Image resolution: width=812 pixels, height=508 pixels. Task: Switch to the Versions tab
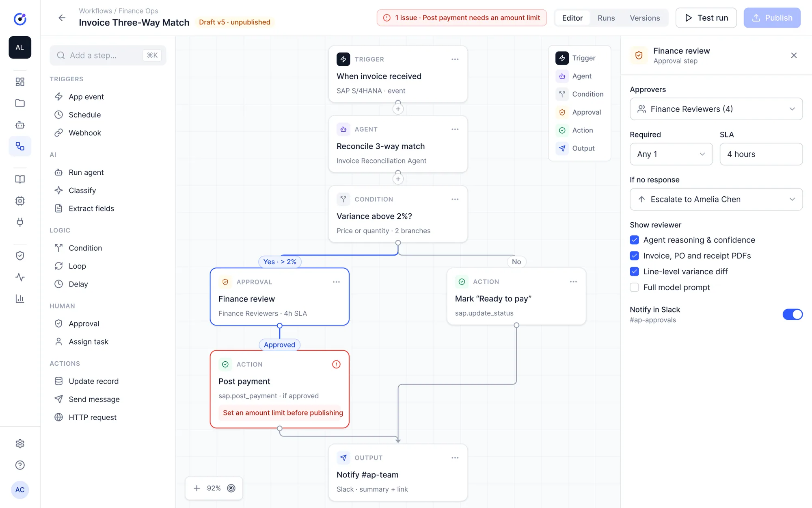point(645,18)
